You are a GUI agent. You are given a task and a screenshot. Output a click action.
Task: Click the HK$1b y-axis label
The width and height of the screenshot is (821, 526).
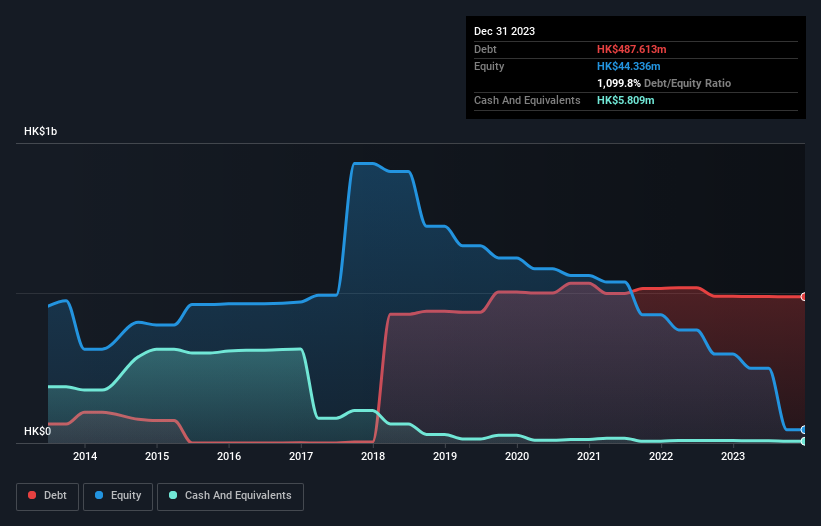[40, 131]
